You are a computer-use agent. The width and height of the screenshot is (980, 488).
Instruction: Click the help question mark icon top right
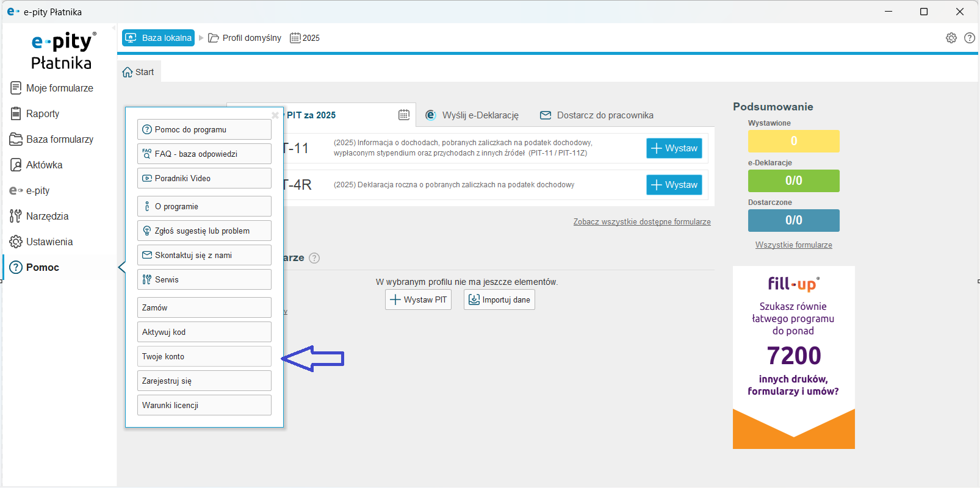(969, 38)
